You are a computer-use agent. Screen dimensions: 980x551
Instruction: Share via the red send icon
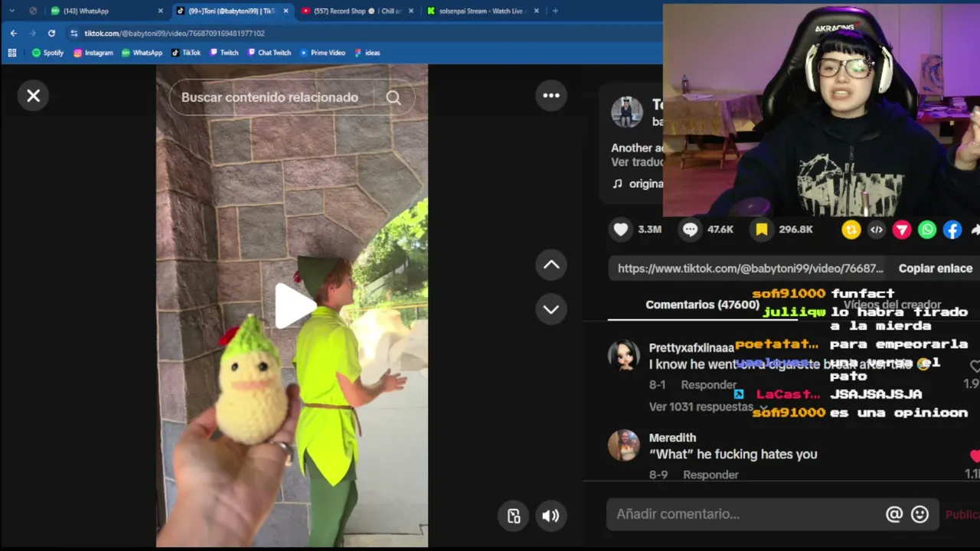(x=902, y=230)
